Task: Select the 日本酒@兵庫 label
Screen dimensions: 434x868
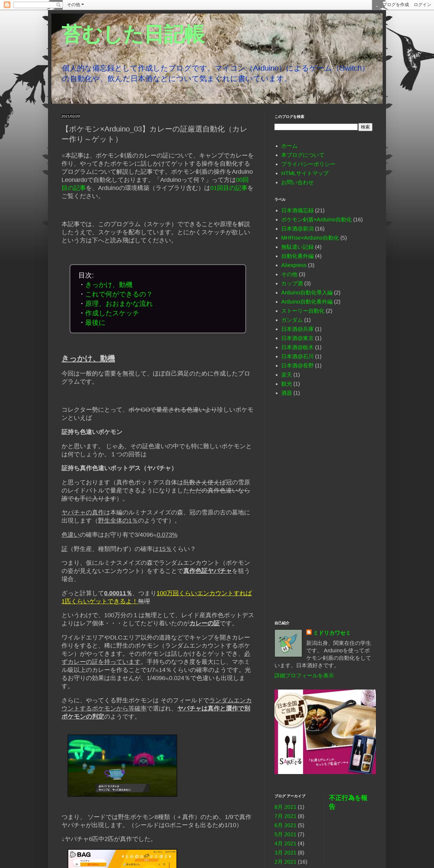Action: click(297, 329)
